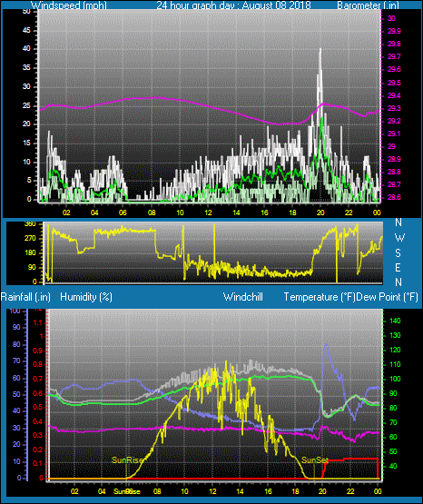Click rainfall axis value 0.8
The height and width of the screenshot is (504, 423).
coord(38,364)
